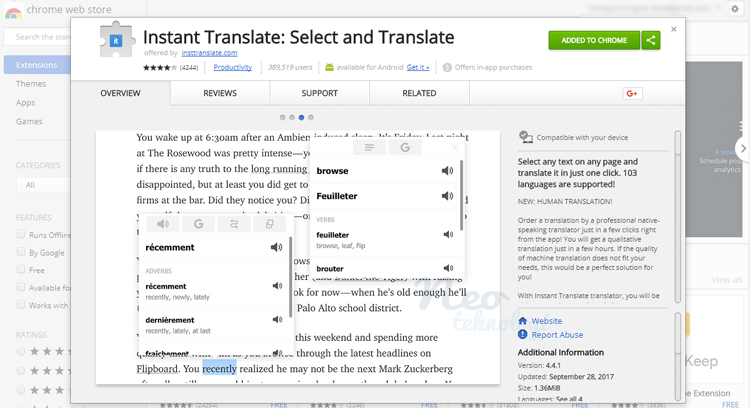
Task: Select the third star rating radio button
Action: 21,390
